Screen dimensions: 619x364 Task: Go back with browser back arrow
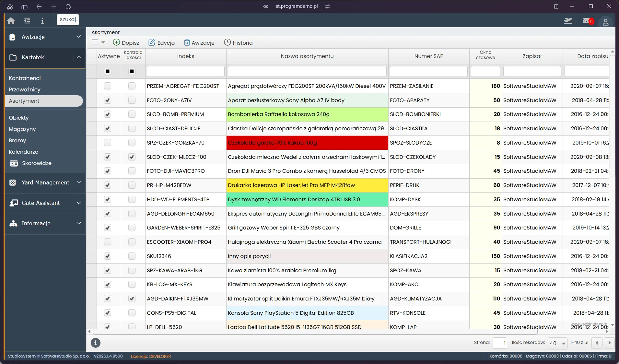(x=39, y=6)
